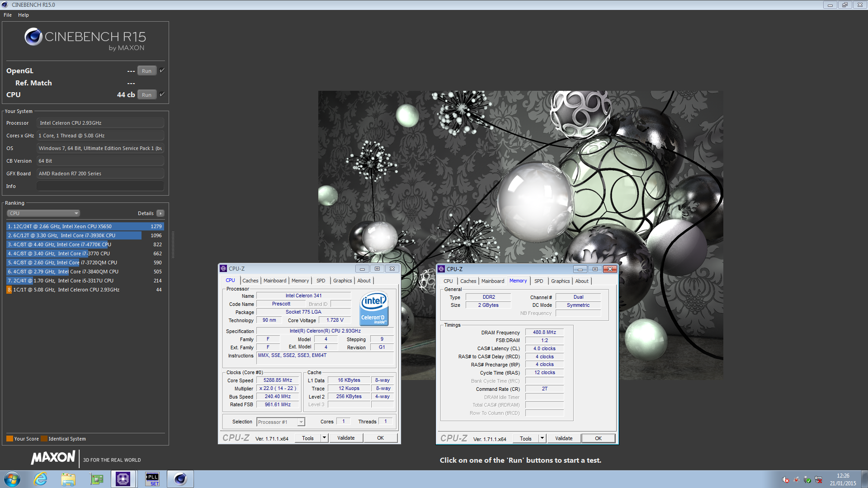The image size is (868, 488).
Task: Click OK in right CPU-Z window
Action: [x=598, y=439]
